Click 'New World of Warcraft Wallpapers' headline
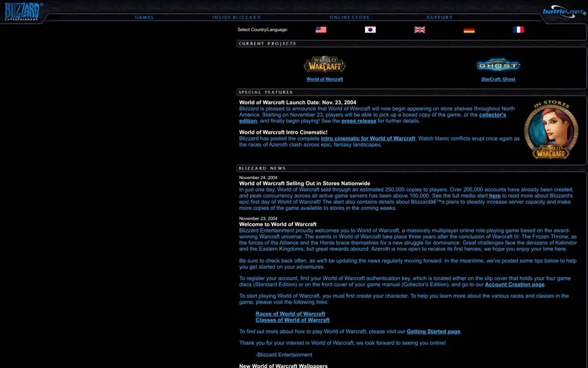 (x=283, y=366)
